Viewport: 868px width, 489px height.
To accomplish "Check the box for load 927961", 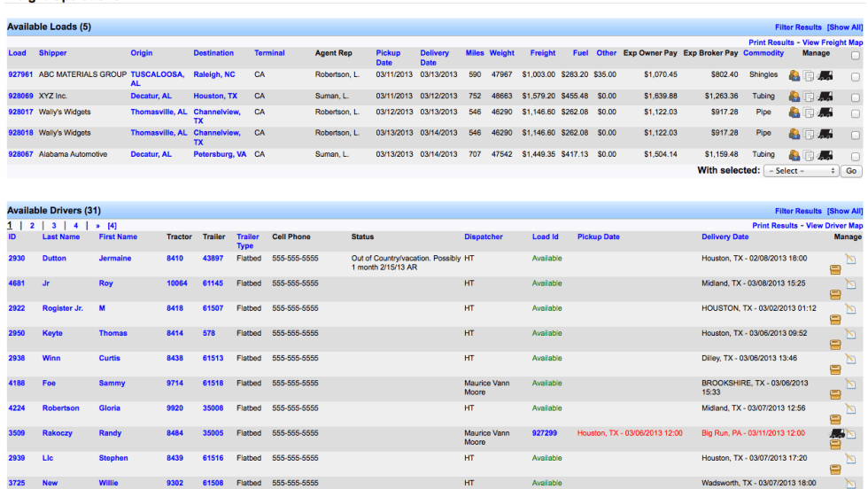I will pyautogui.click(x=855, y=77).
